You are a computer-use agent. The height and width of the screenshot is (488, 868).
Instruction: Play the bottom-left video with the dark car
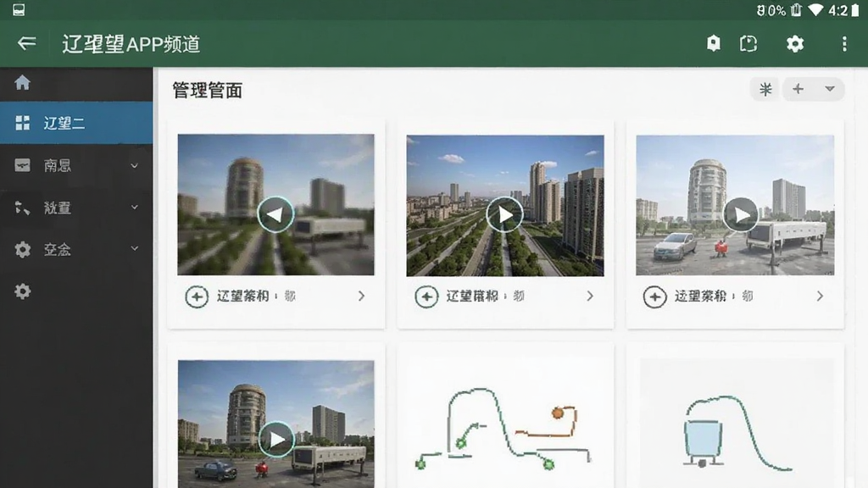tap(275, 440)
